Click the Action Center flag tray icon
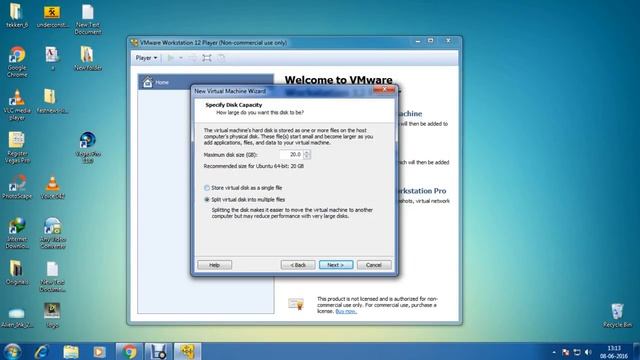The height and width of the screenshot is (360, 640). pos(565,351)
